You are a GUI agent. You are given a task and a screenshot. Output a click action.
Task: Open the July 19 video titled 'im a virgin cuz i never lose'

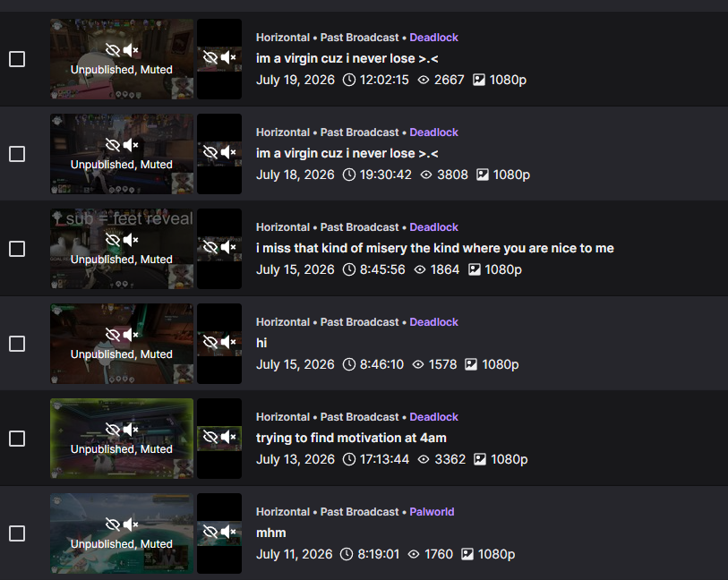click(347, 58)
